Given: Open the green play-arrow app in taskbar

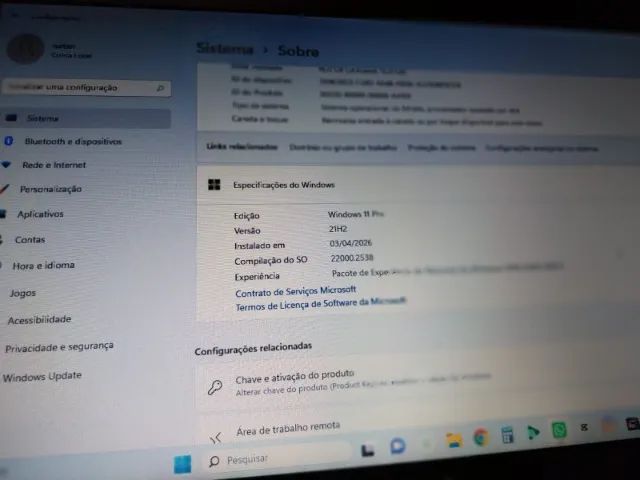Looking at the screenshot, I should [533, 432].
